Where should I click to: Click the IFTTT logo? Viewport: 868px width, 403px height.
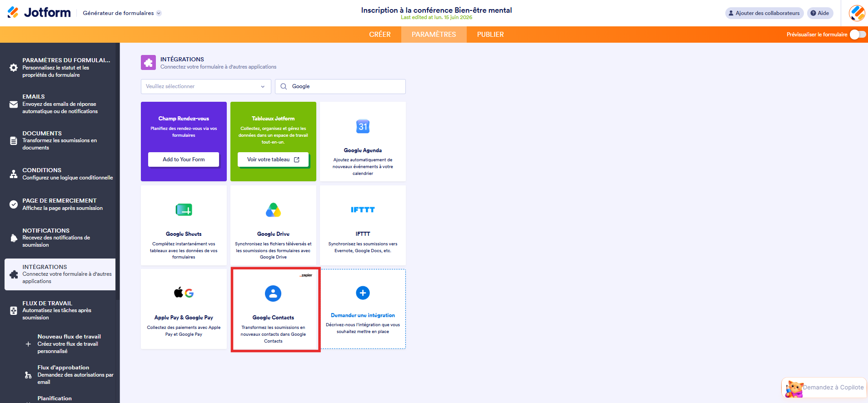(x=363, y=209)
